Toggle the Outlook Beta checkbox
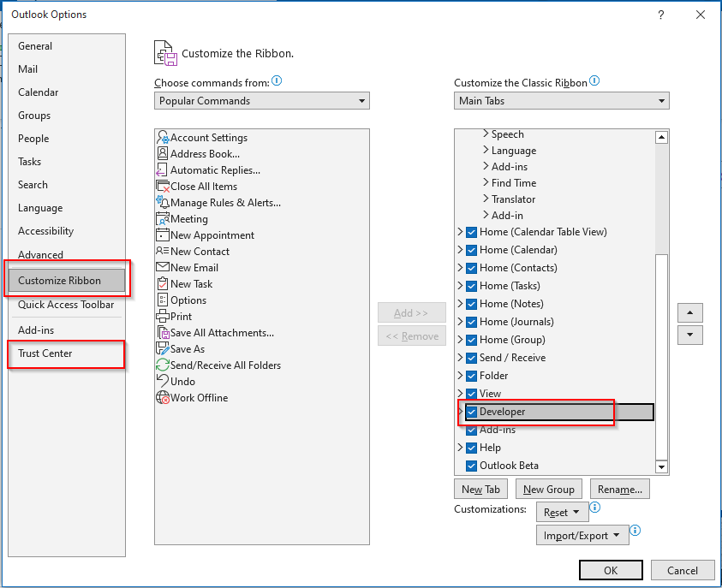Screen dimensions: 722x588 click(x=471, y=466)
